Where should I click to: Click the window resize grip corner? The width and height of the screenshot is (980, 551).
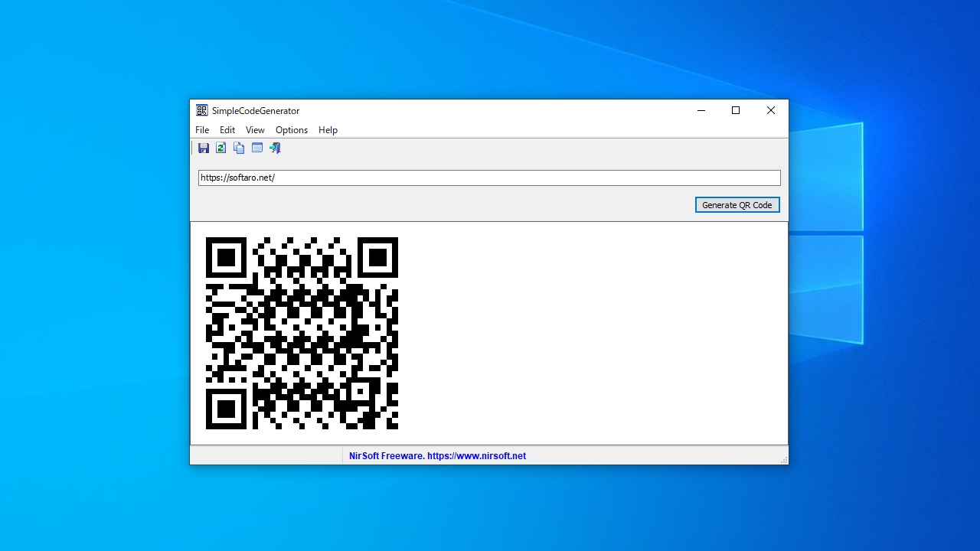(783, 459)
